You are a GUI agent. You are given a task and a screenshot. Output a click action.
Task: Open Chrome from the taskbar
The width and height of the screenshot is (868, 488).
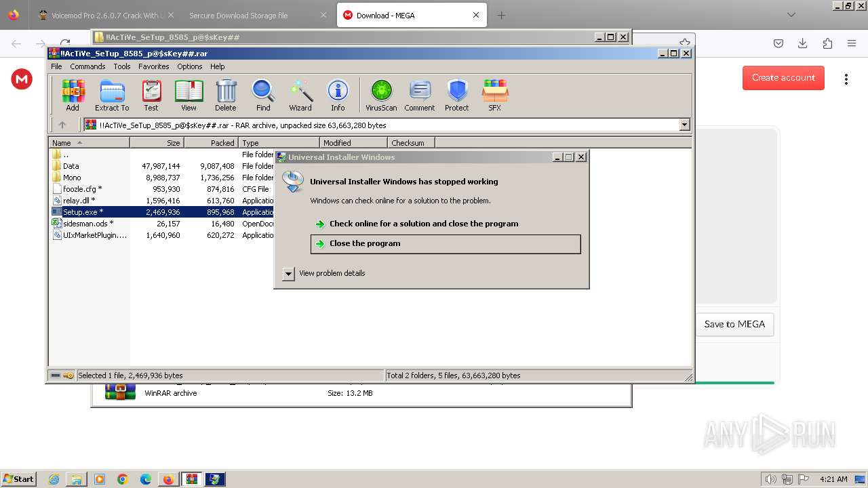pos(123,479)
